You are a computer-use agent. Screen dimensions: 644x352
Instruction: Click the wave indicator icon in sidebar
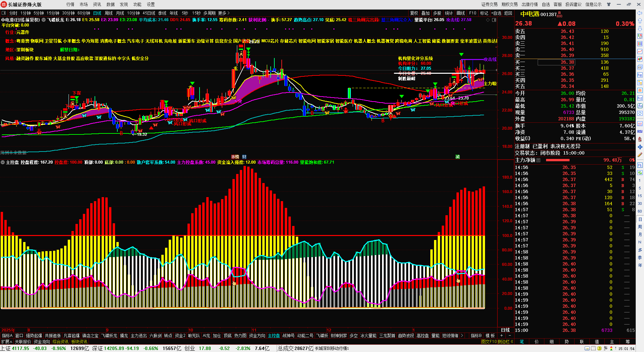point(640,123)
